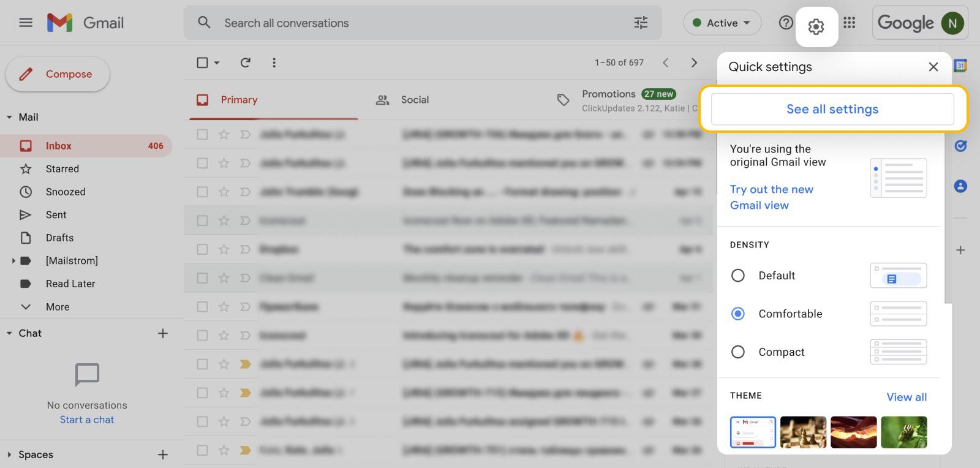980x468 pixels.
Task: Refresh the inbox message list
Action: [245, 62]
